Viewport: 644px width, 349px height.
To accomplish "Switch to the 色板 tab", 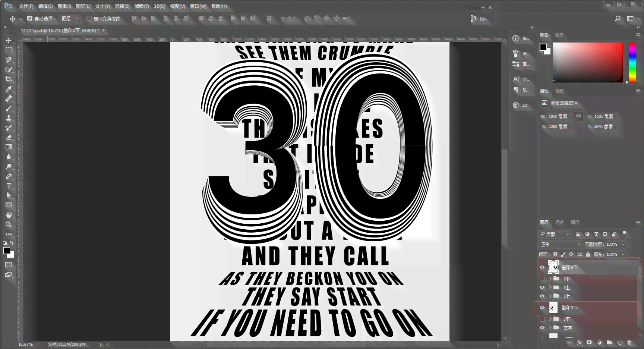I will 559,35.
